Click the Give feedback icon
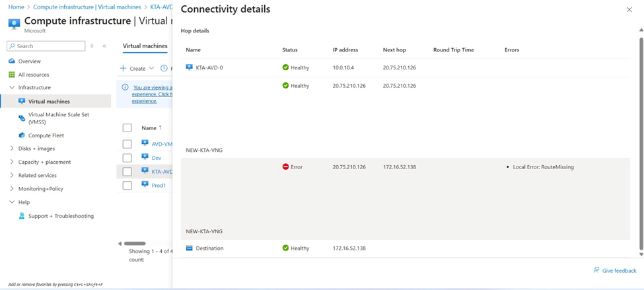Viewport: 644px width, 290px height. click(x=596, y=270)
